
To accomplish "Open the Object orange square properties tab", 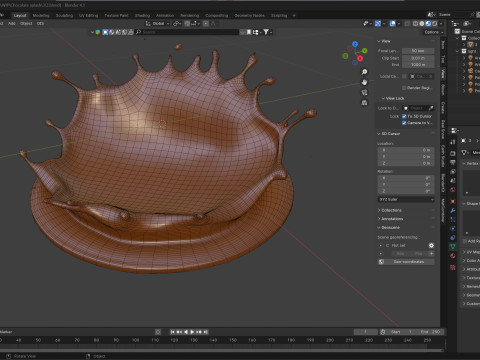I will pyautogui.click(x=453, y=202).
